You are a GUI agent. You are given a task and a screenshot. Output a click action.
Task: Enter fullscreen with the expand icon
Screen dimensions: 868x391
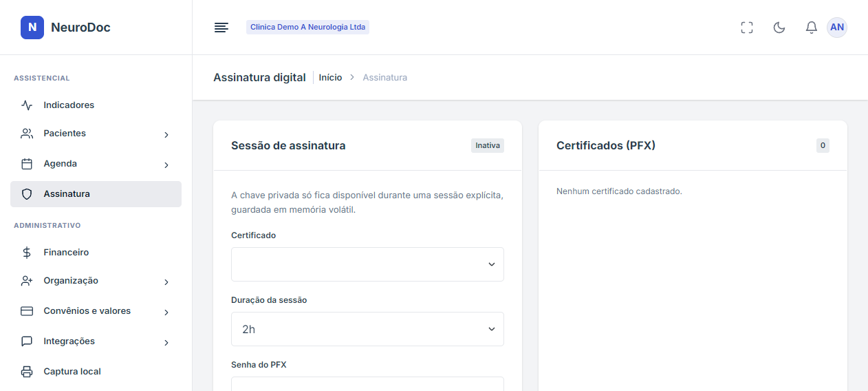tap(747, 28)
